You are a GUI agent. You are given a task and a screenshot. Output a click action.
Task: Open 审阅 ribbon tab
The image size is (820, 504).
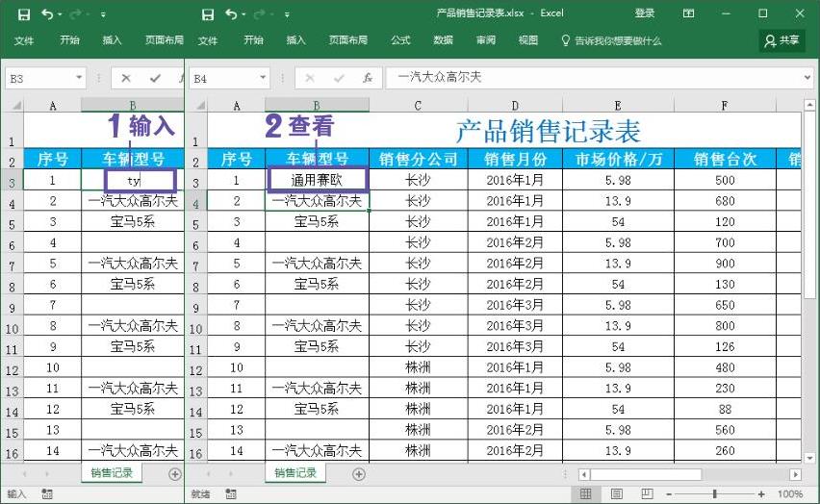(486, 40)
